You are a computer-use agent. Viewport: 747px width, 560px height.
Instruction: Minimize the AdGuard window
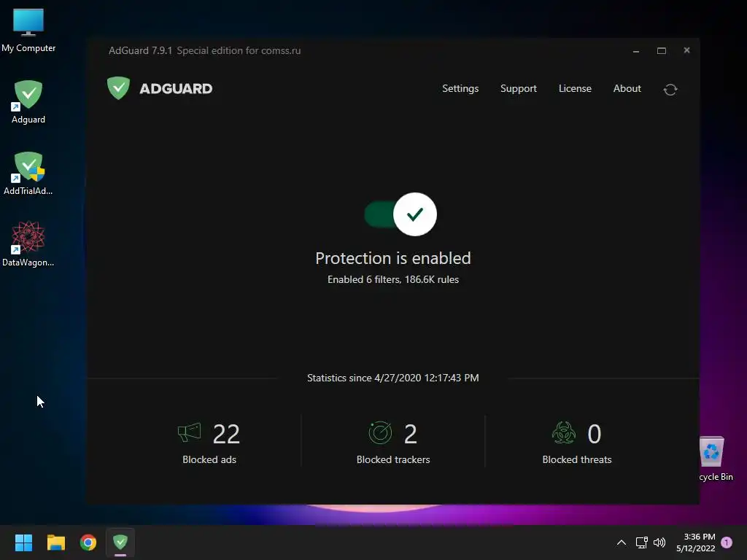[636, 50]
